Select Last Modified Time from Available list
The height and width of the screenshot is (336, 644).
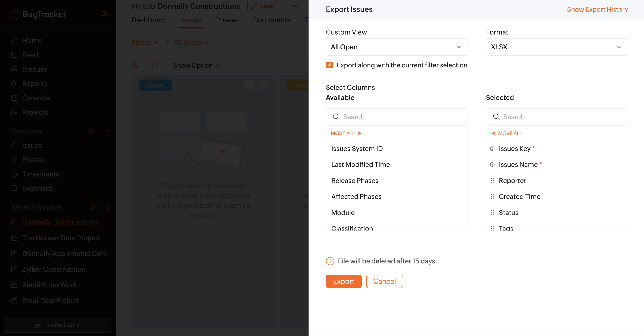coord(360,164)
